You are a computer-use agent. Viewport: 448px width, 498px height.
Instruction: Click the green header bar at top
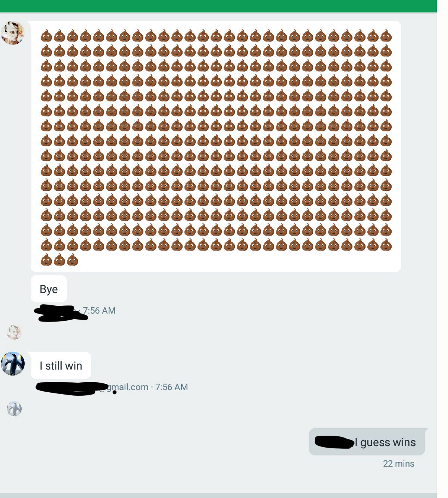[x=218, y=6]
